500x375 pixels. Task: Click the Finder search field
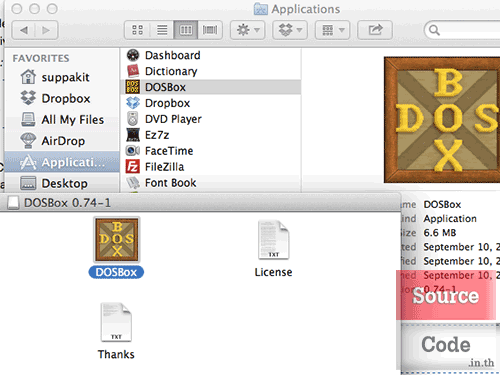463,30
